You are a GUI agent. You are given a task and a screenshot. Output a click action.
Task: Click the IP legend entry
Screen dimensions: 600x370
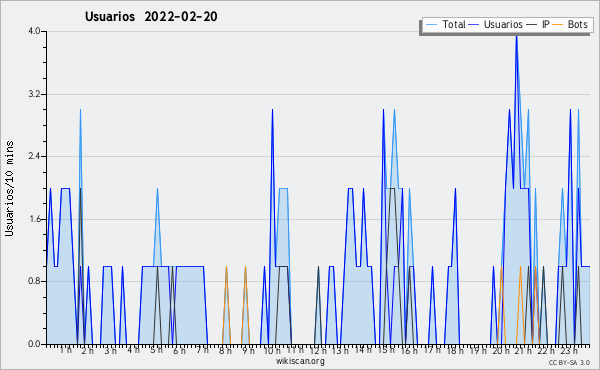click(538, 24)
